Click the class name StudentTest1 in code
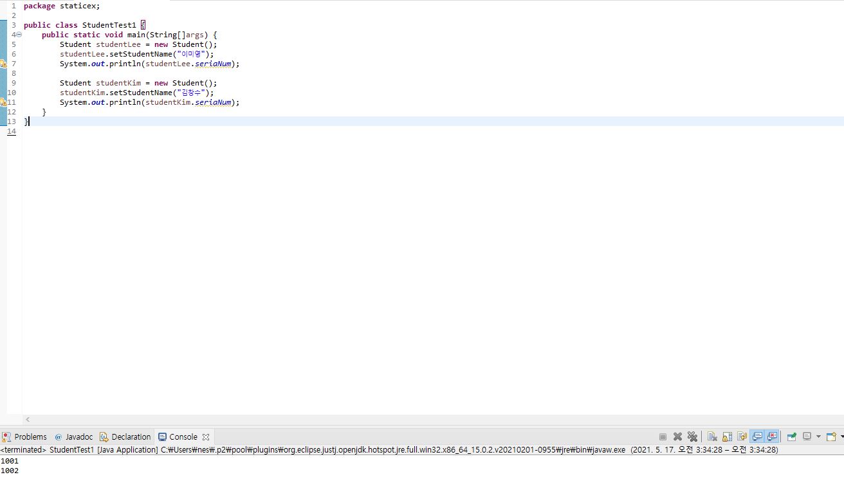The width and height of the screenshot is (844, 504). 109,25
